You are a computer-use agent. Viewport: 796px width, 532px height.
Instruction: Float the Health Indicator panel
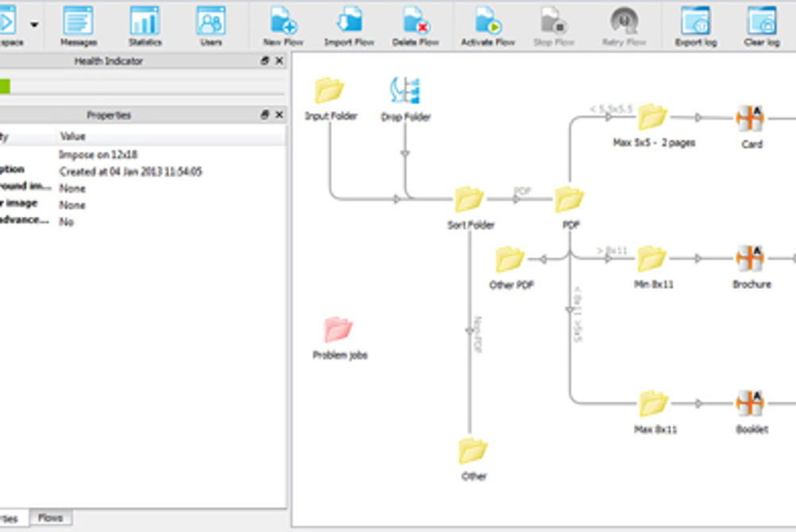(265, 61)
